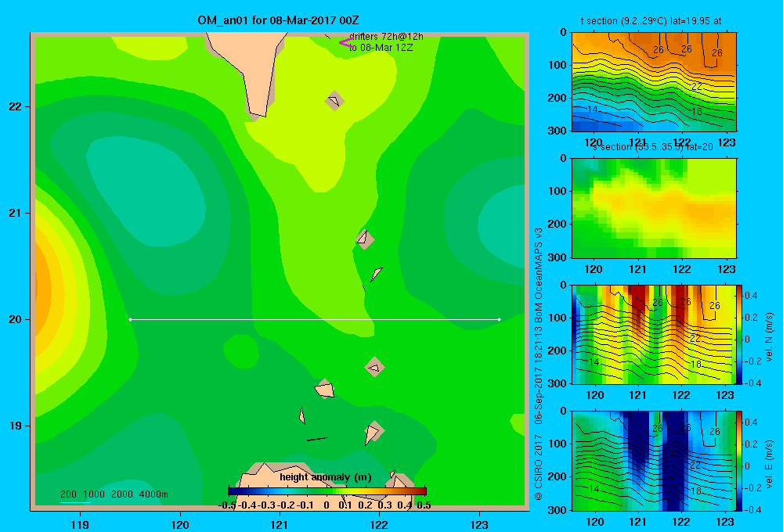Click latitude tick label 22 on main map

click(16, 106)
